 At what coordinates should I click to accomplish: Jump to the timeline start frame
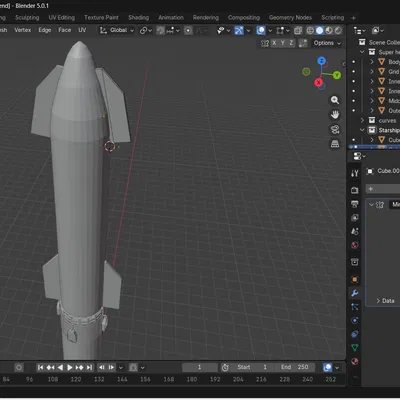click(40, 368)
